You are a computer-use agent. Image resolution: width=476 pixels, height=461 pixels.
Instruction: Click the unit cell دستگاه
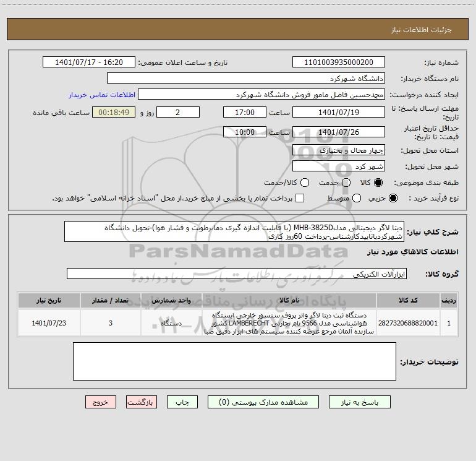click(171, 323)
